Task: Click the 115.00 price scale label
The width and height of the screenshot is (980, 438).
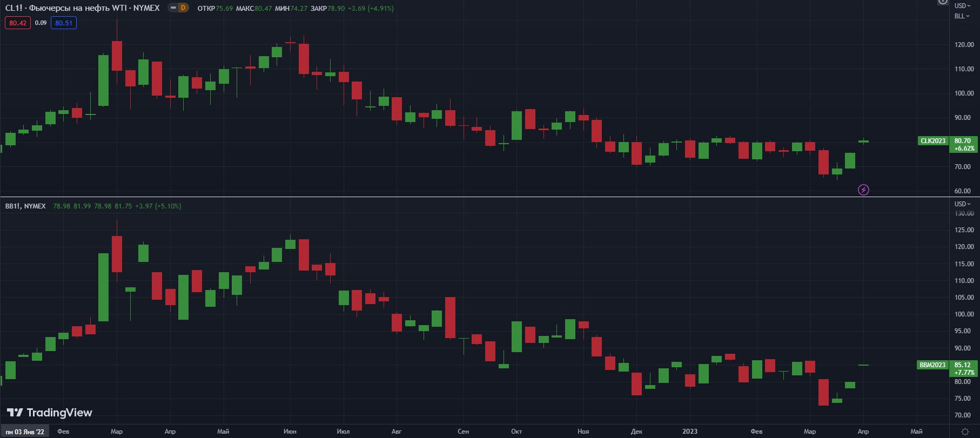Action: (964, 264)
